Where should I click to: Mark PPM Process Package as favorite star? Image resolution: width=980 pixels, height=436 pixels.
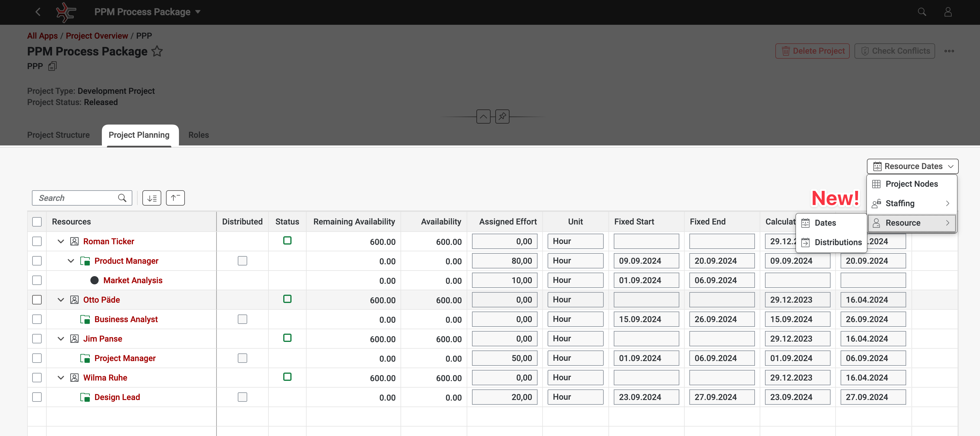(x=157, y=51)
